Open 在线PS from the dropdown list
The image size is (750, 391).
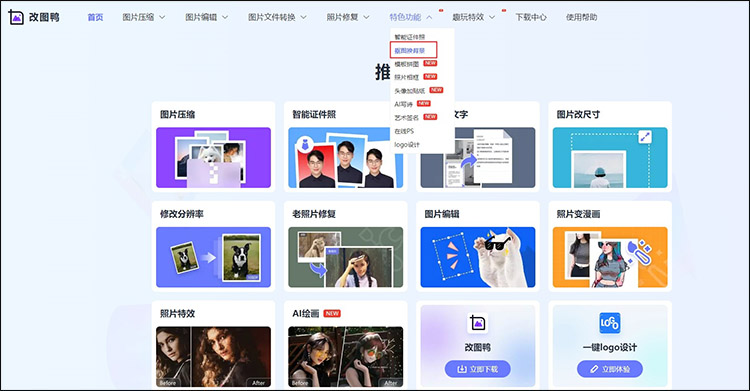tap(404, 131)
